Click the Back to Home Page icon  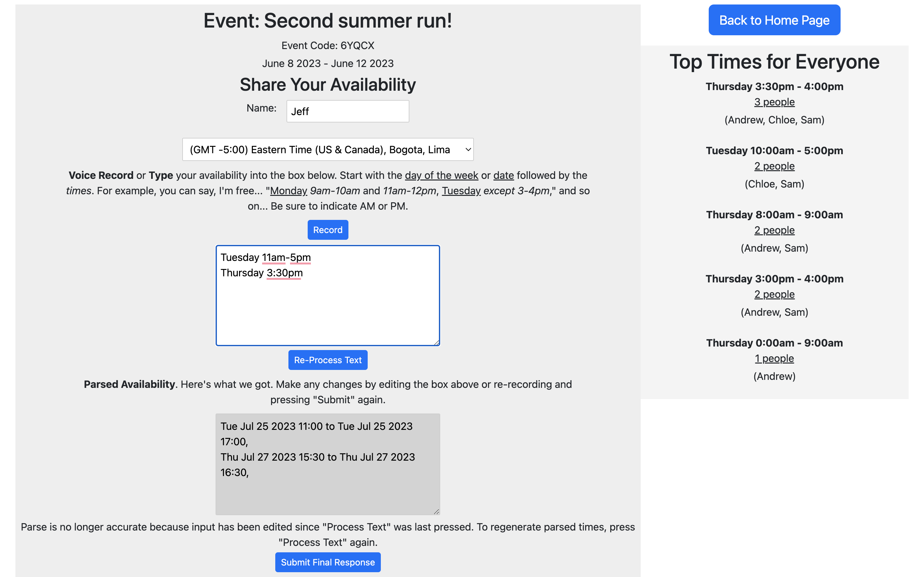(774, 19)
